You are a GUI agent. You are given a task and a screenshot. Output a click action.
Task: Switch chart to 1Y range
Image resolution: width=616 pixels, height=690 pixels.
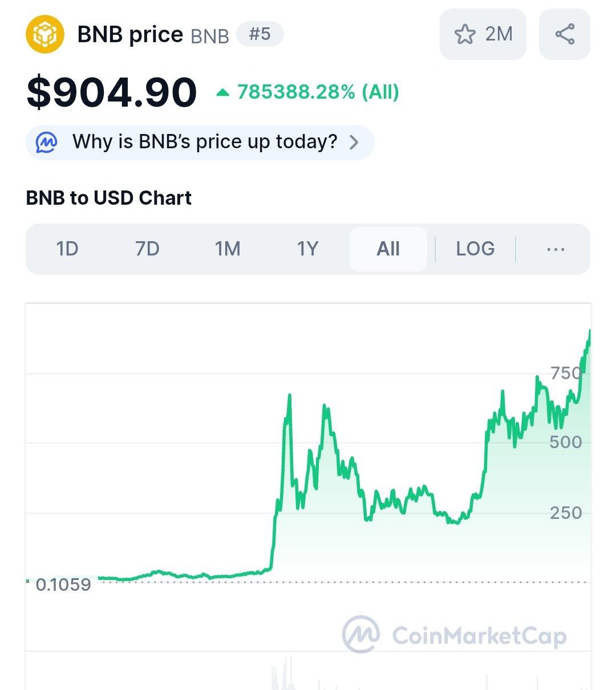pos(307,249)
